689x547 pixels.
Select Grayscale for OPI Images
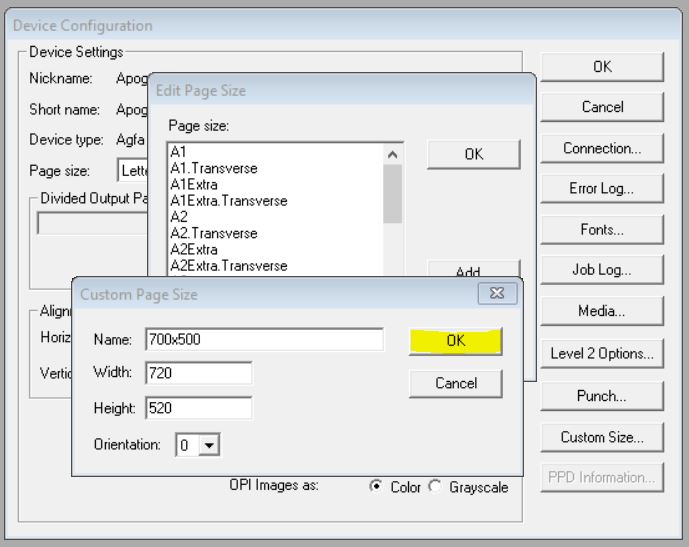click(x=435, y=486)
